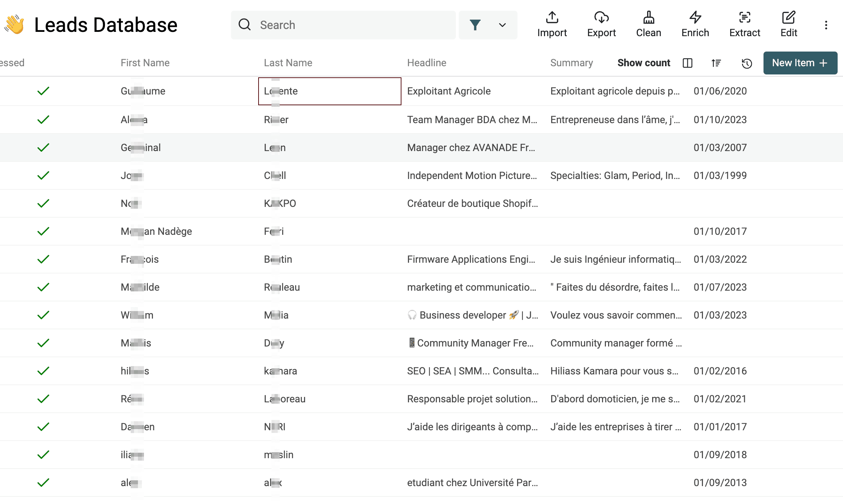Open the history clock icon
The width and height of the screenshot is (843, 504).
pos(746,63)
